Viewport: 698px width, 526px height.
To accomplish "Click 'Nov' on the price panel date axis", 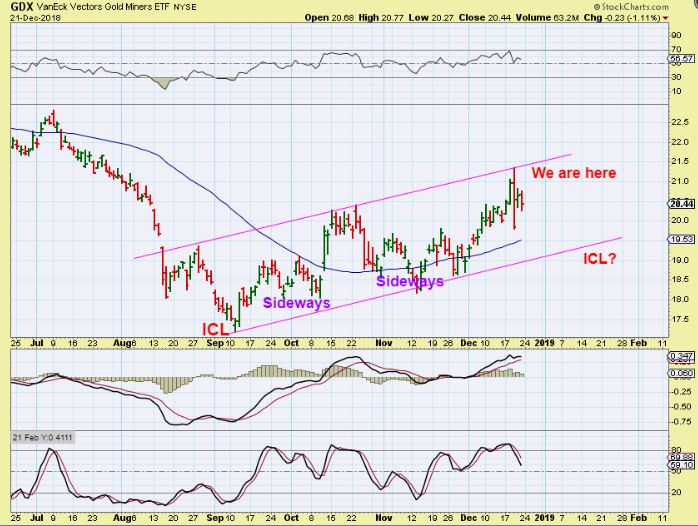I will click(384, 343).
